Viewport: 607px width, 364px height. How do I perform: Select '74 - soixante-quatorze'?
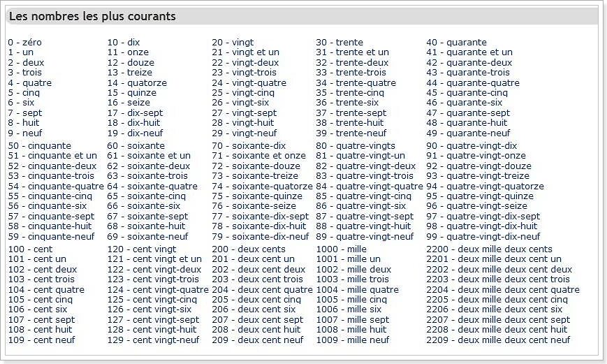tap(262, 186)
